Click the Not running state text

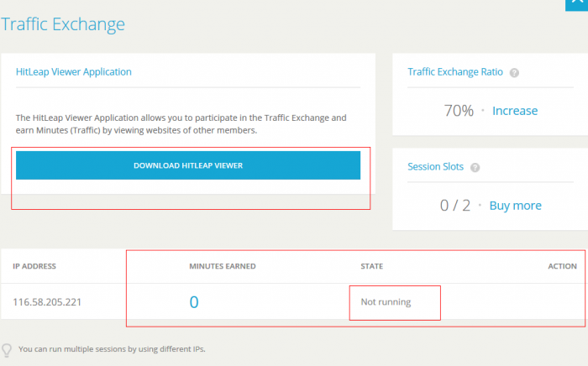386,301
